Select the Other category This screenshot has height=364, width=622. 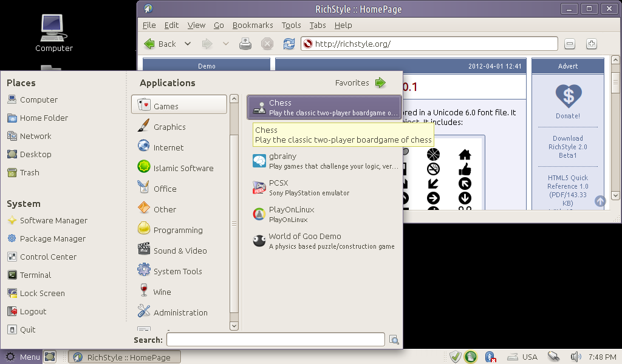pyautogui.click(x=179, y=209)
